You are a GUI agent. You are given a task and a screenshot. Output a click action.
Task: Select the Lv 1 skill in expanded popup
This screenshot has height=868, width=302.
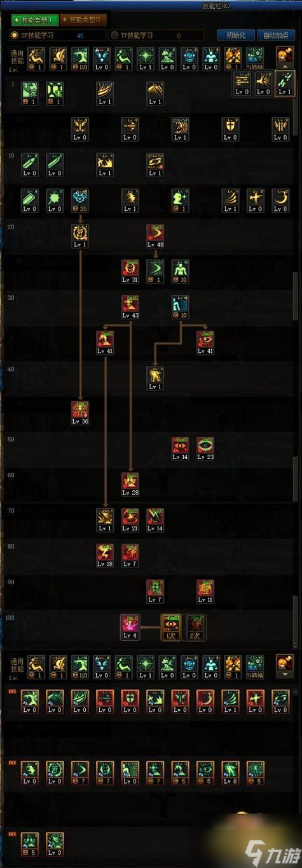285,84
